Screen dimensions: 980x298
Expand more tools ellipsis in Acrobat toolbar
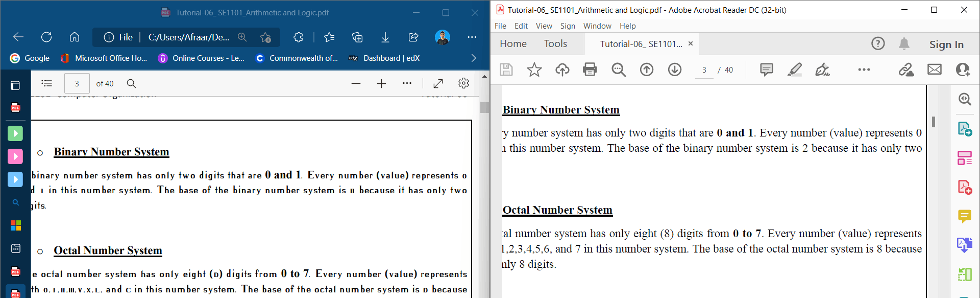864,70
